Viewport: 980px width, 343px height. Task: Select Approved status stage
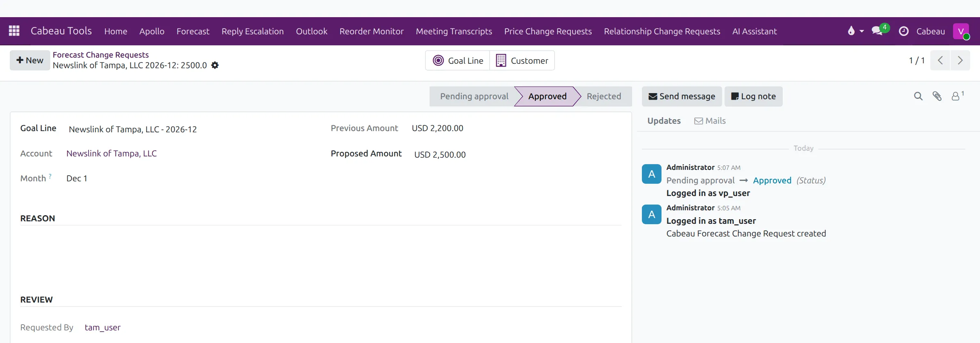tap(547, 96)
